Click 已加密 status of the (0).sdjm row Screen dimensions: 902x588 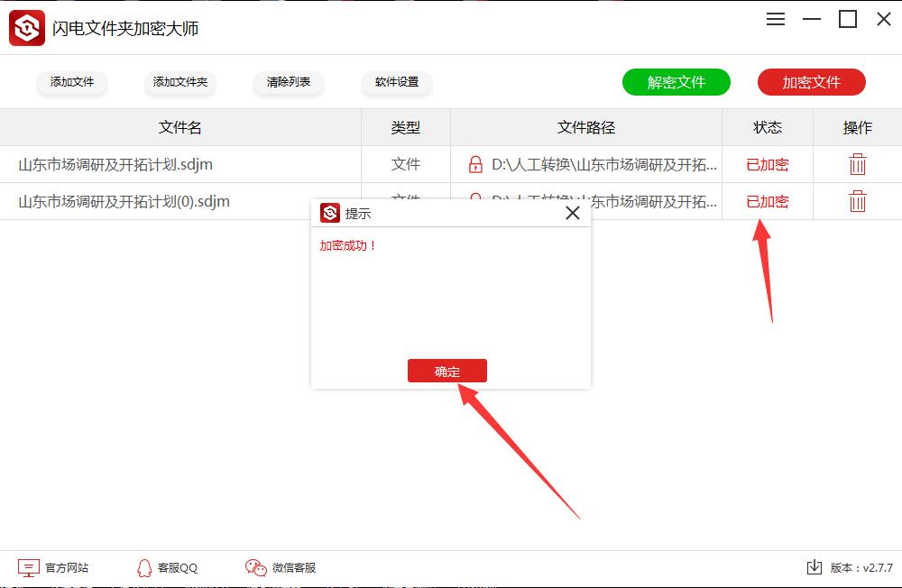click(768, 201)
